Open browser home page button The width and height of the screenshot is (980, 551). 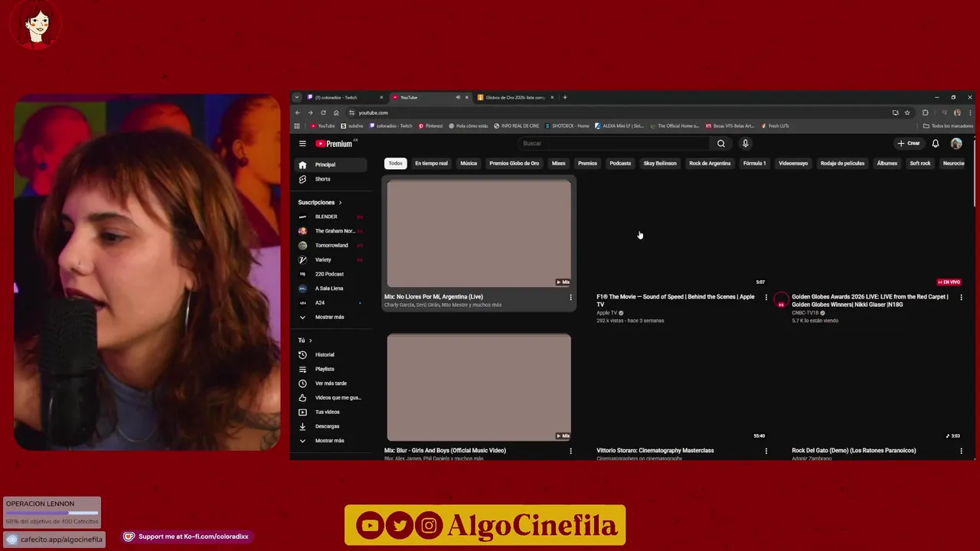[336, 112]
